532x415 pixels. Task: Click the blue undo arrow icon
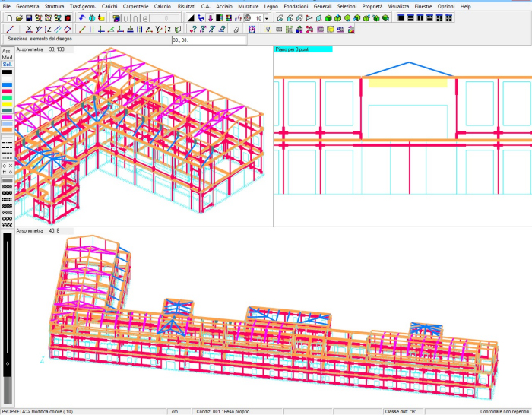pyautogui.click(x=82, y=17)
